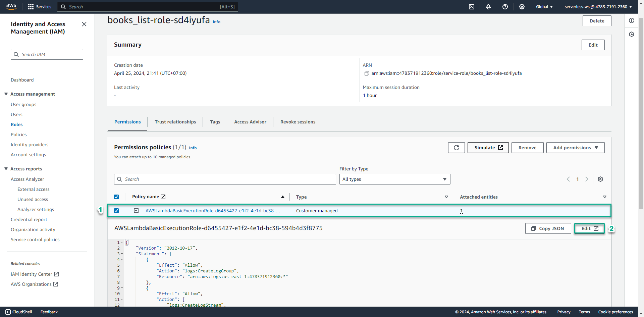Open the serverless-ws account dropdown
Image resolution: width=644 pixels, height=317 pixels.
click(598, 7)
